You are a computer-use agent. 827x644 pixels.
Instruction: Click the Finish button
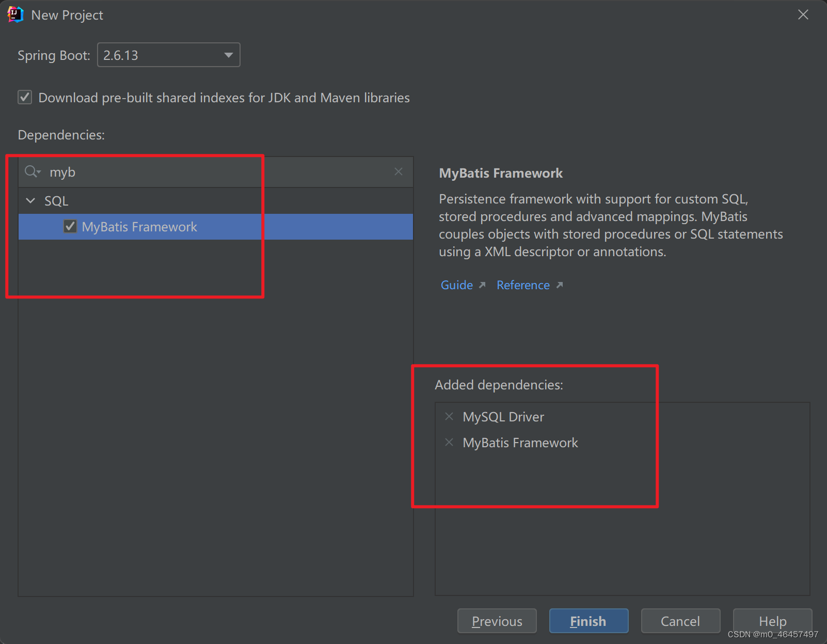pyautogui.click(x=589, y=621)
